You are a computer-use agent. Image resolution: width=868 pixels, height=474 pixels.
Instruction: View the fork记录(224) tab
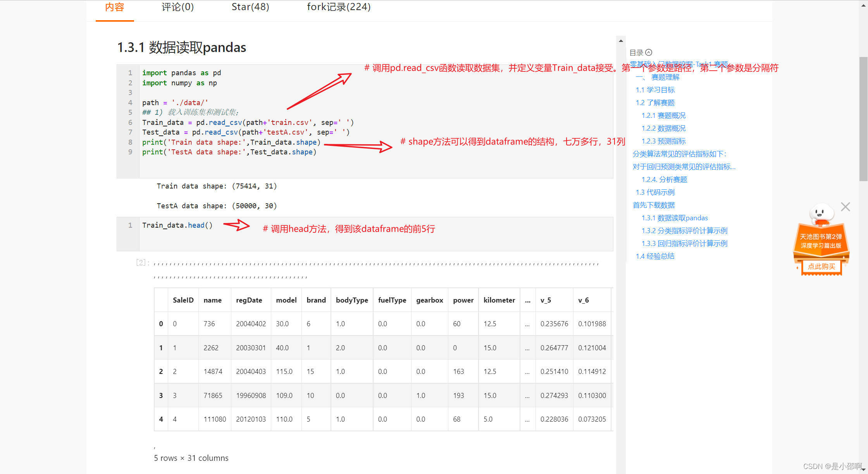click(x=339, y=7)
